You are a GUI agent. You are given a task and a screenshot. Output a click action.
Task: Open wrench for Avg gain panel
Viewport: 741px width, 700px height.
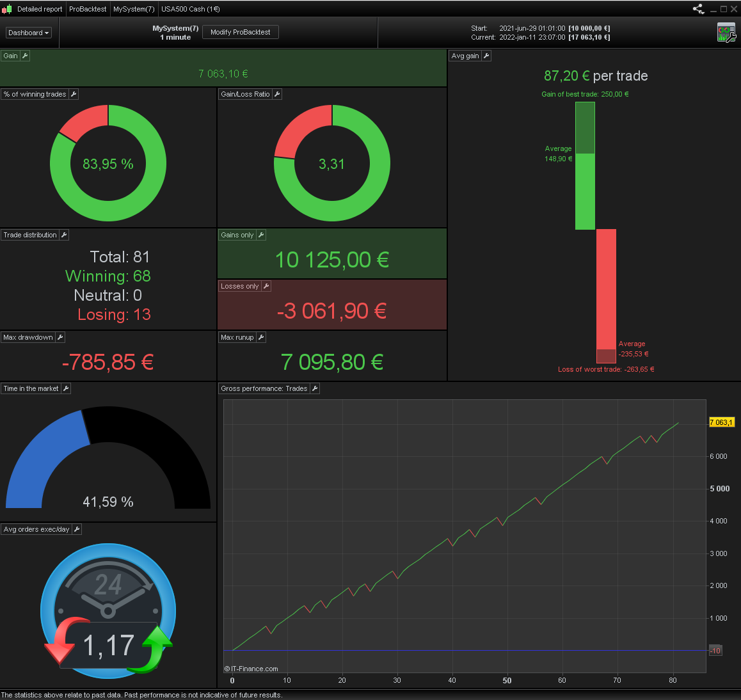(486, 56)
